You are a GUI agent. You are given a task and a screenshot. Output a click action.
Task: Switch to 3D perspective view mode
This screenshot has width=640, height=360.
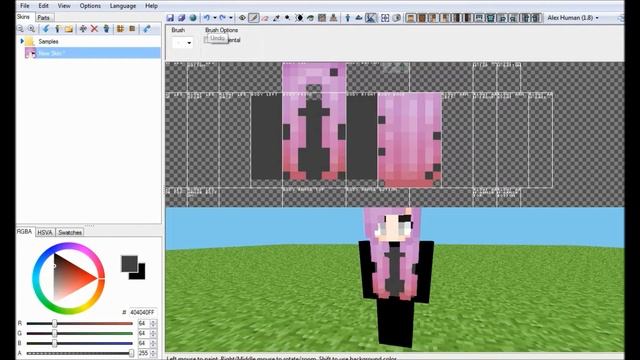pos(348,18)
